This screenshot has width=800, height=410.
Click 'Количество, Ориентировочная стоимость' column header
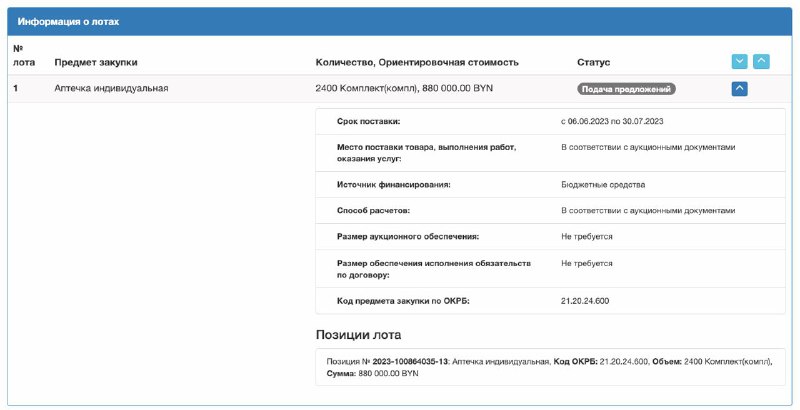click(417, 62)
